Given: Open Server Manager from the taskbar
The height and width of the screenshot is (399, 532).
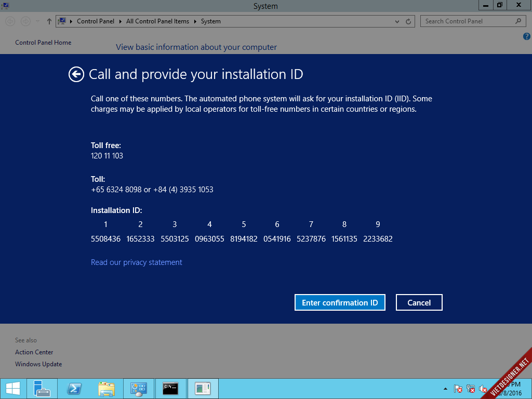Looking at the screenshot, I should click(x=42, y=389).
